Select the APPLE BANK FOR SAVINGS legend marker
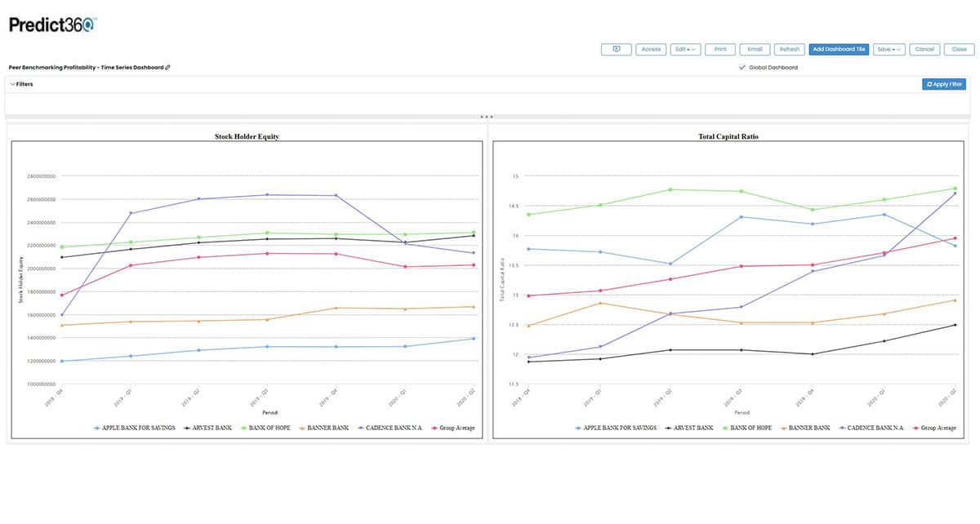Image resolution: width=980 pixels, height=524 pixels. 96,427
